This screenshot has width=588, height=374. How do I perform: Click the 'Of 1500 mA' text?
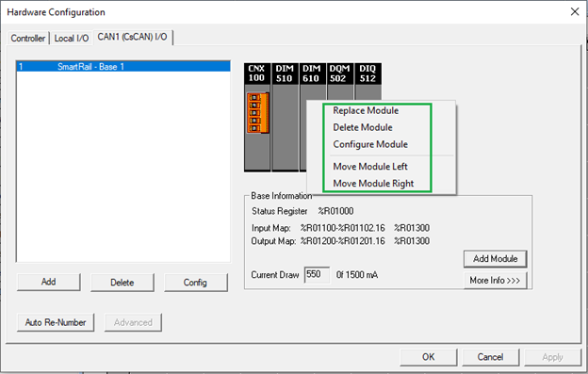(356, 275)
